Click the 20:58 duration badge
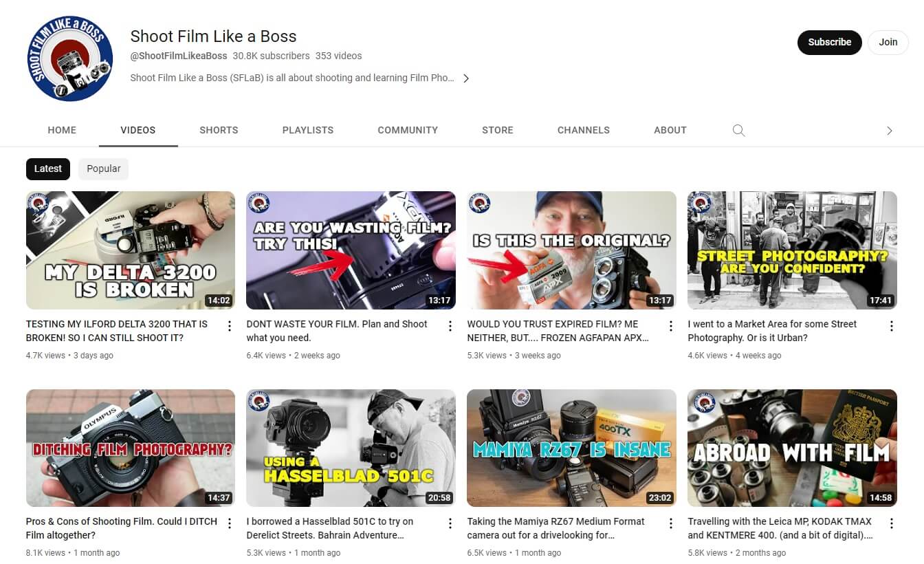 pyautogui.click(x=439, y=498)
